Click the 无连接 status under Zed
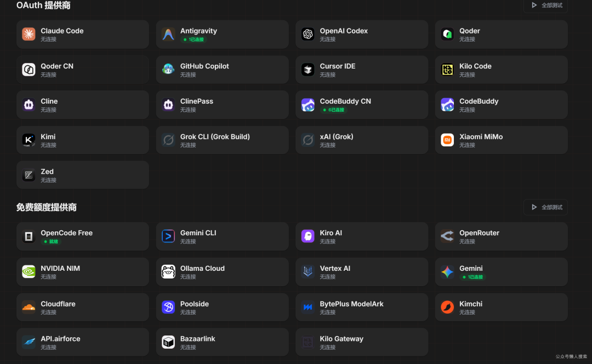This screenshot has width=592, height=364. point(48,180)
